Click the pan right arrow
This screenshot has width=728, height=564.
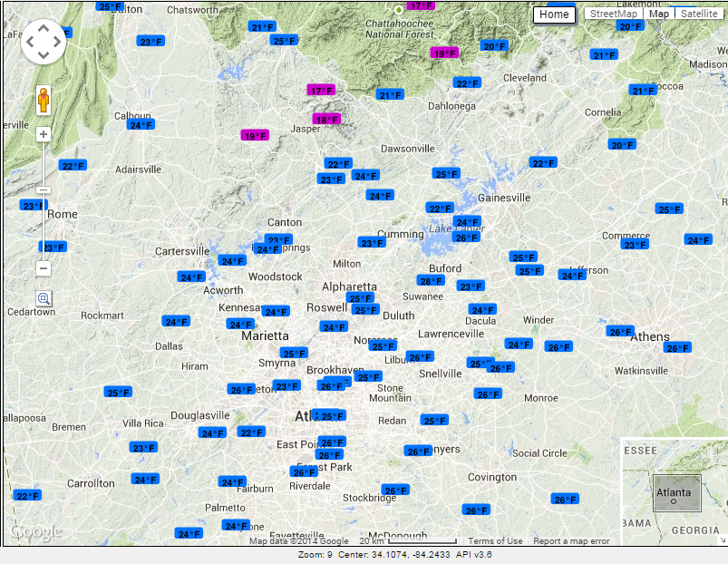pos(57,42)
